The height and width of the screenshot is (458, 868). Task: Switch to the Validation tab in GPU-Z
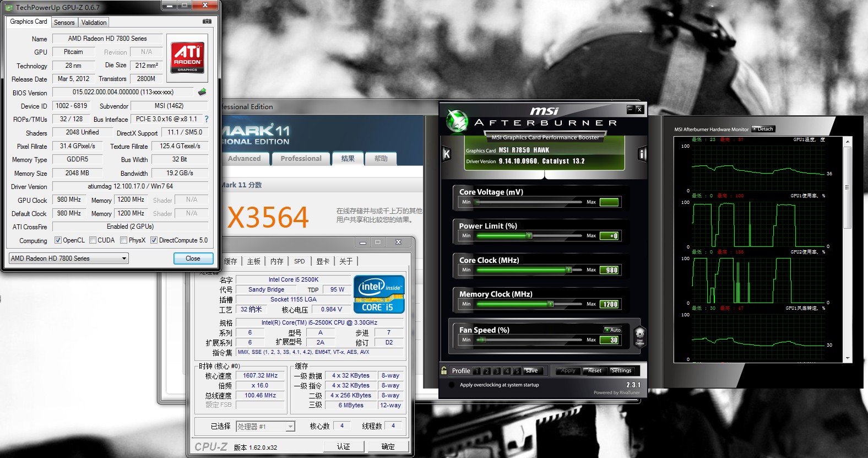[x=94, y=23]
